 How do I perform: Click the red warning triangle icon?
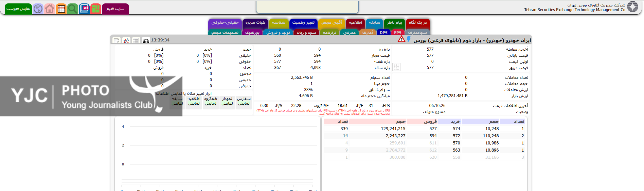401,39
